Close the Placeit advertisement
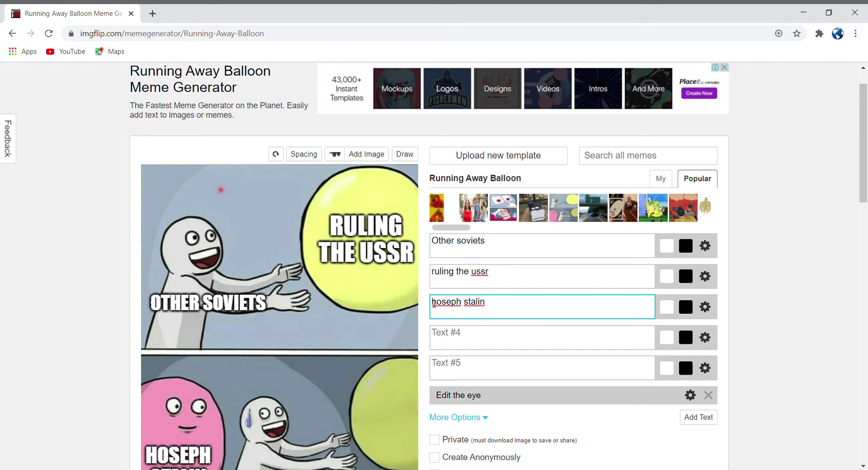Viewport: 868px width, 470px height. (724, 67)
